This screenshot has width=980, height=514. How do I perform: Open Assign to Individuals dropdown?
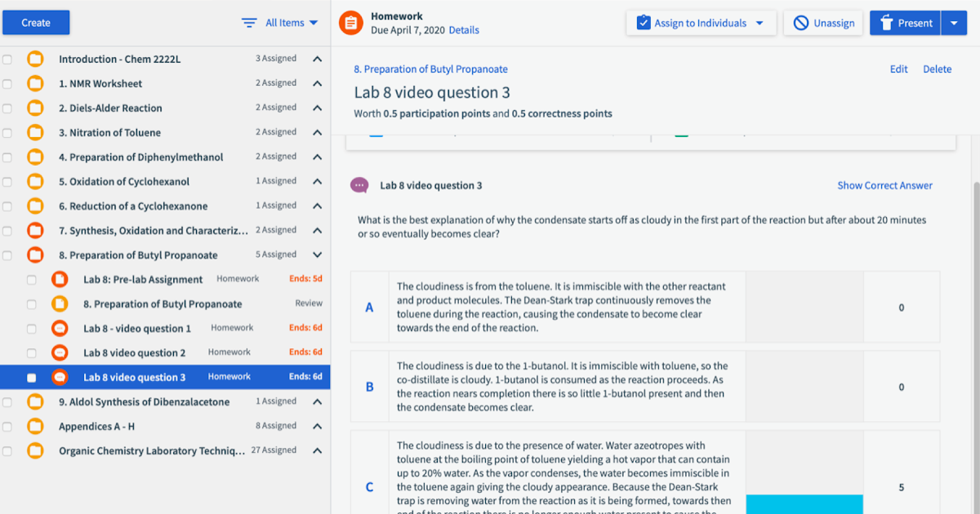coord(700,23)
